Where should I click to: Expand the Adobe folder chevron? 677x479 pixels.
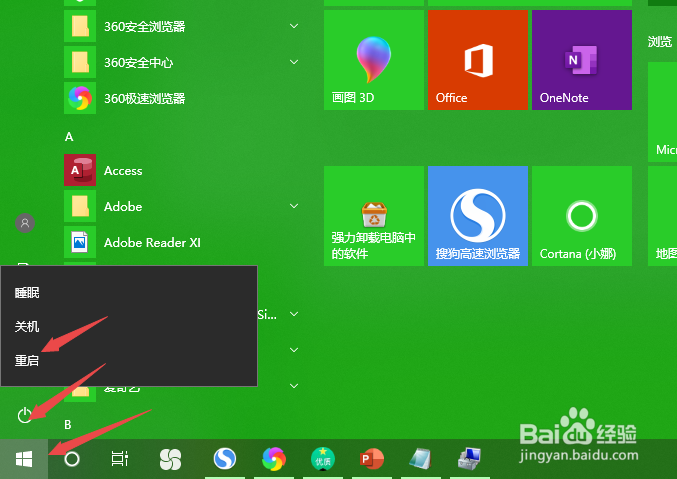click(x=294, y=206)
